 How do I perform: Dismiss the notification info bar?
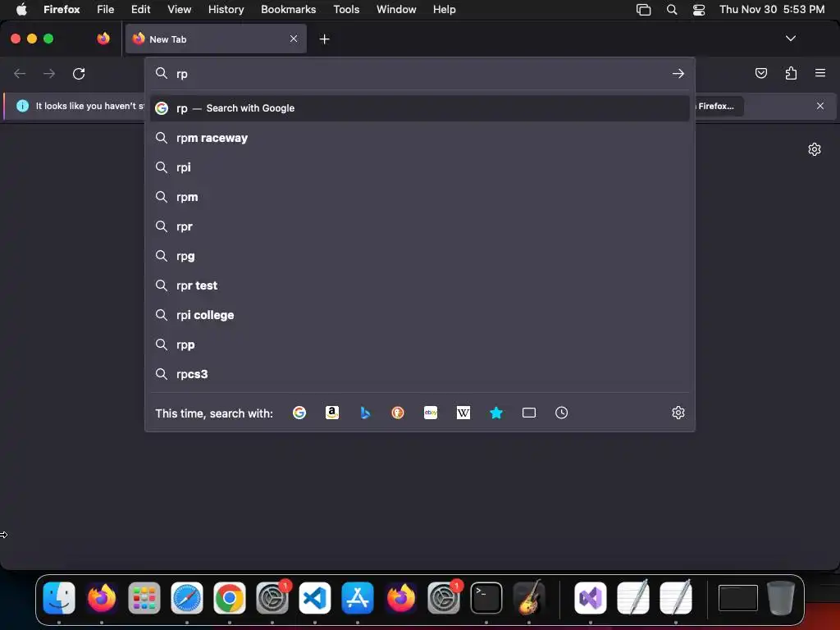(820, 106)
